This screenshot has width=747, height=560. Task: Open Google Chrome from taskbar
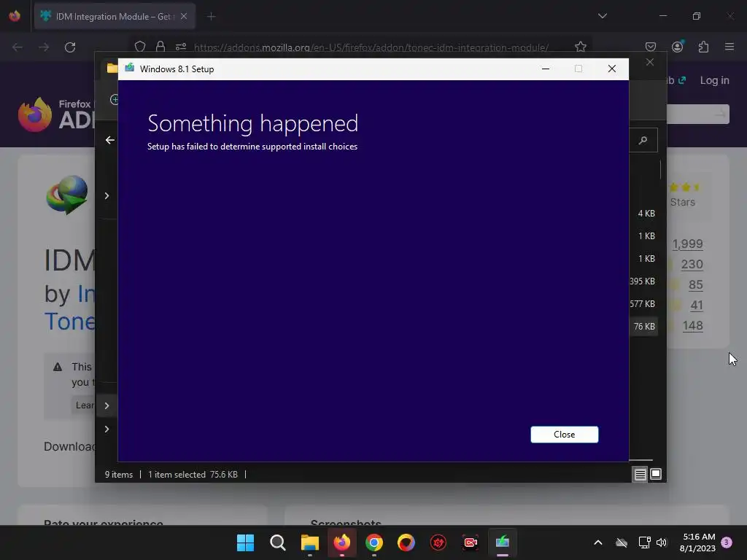pos(374,542)
